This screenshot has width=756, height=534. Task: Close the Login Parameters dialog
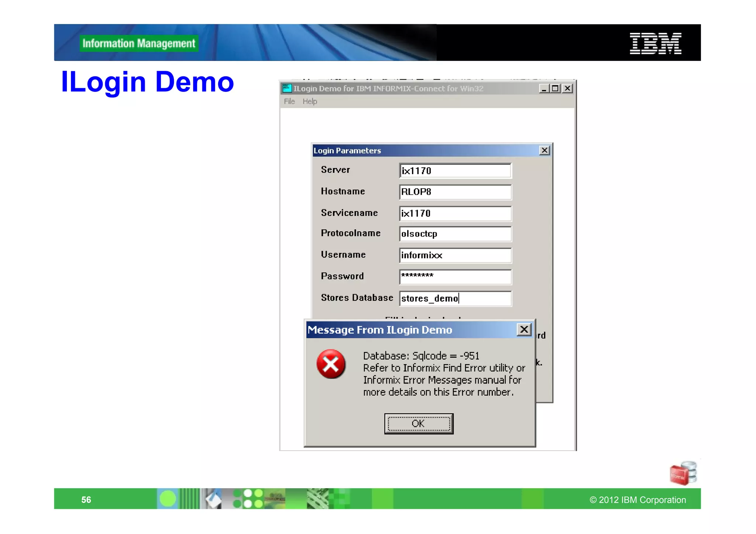pyautogui.click(x=544, y=151)
